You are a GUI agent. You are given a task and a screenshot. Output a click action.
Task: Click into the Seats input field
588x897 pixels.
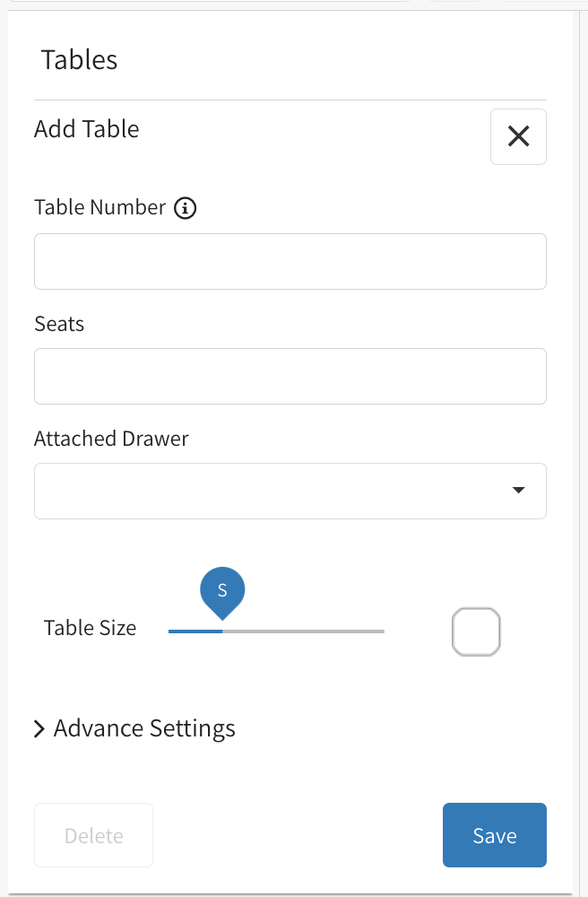point(290,376)
